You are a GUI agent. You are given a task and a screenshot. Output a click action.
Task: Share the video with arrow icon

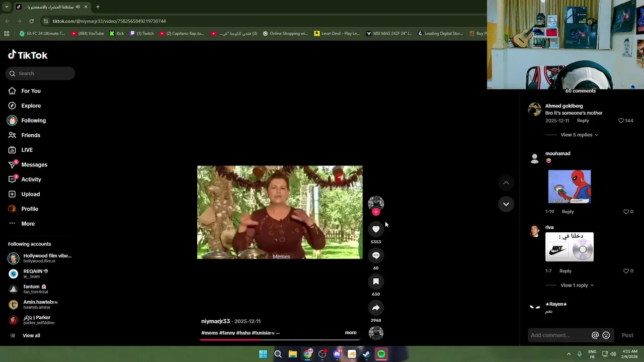(x=376, y=308)
